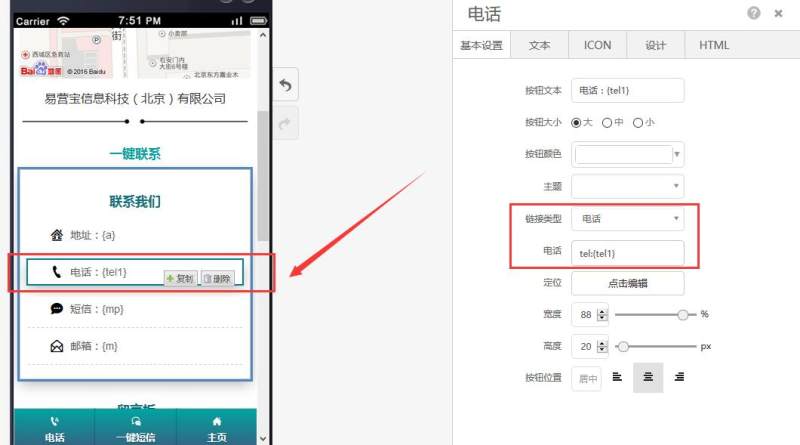The height and width of the screenshot is (445, 800).
Task: Click the 删除 delete button
Action: (217, 279)
